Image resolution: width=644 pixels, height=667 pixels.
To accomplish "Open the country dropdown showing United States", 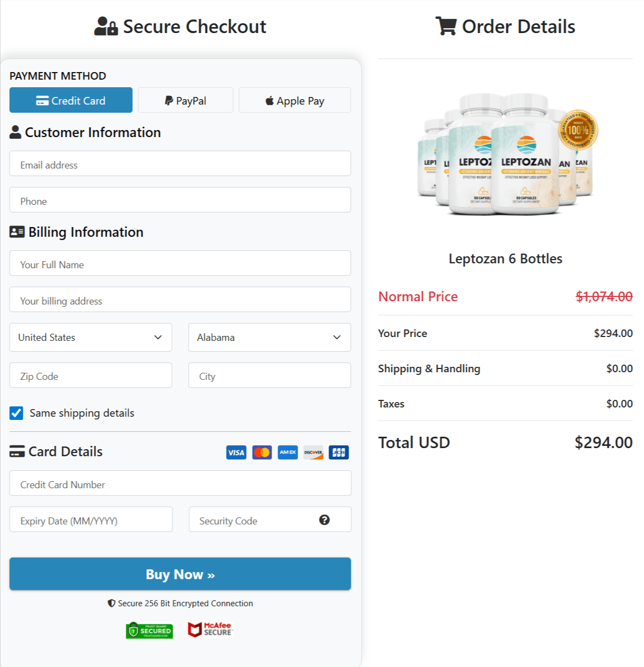I will point(91,337).
